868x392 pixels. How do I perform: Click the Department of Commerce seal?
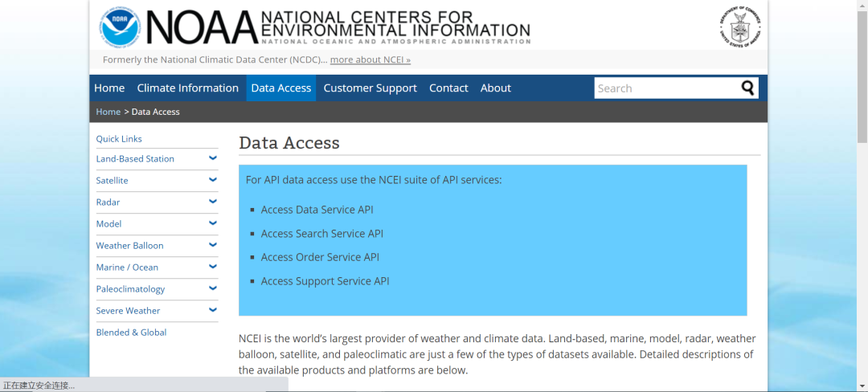click(740, 27)
